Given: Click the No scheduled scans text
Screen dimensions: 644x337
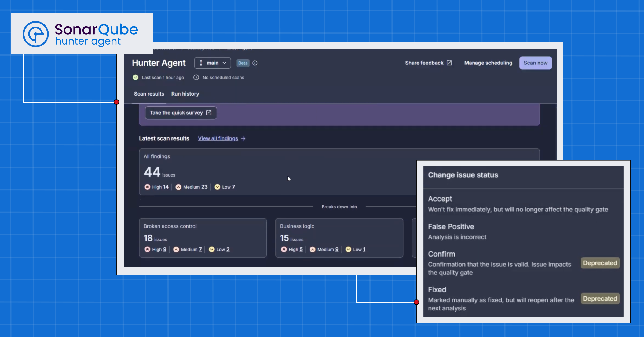Looking at the screenshot, I should (223, 78).
